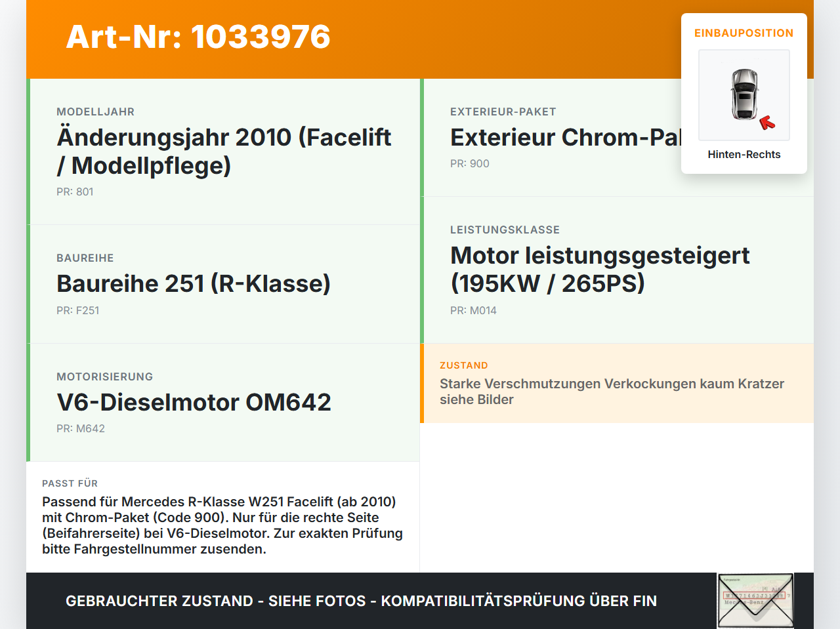Click the 'PR: 801' code
840x629 pixels.
pos(75,192)
